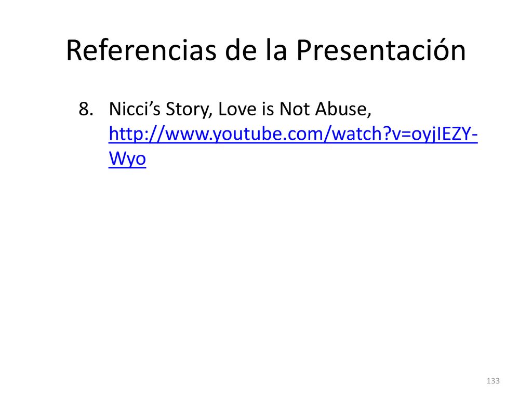Screen dimensions: 532x399
Task: Click the slide number 133
Action: (x=493, y=381)
